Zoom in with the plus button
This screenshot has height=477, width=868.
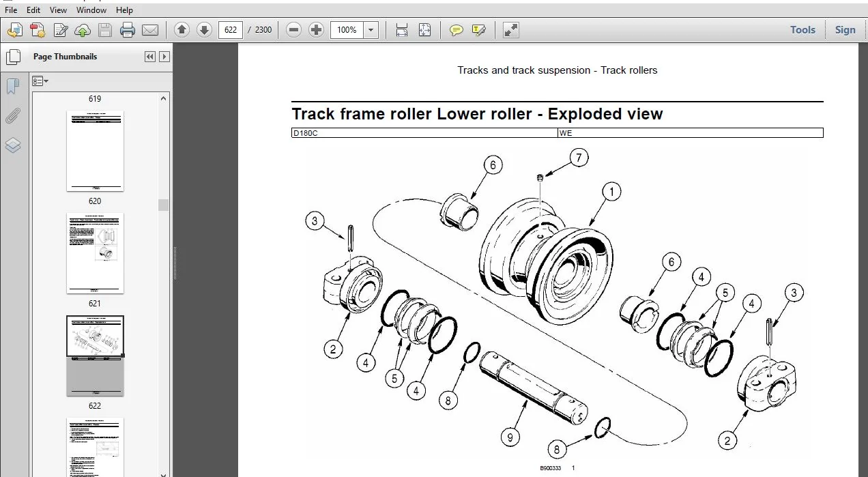click(316, 30)
